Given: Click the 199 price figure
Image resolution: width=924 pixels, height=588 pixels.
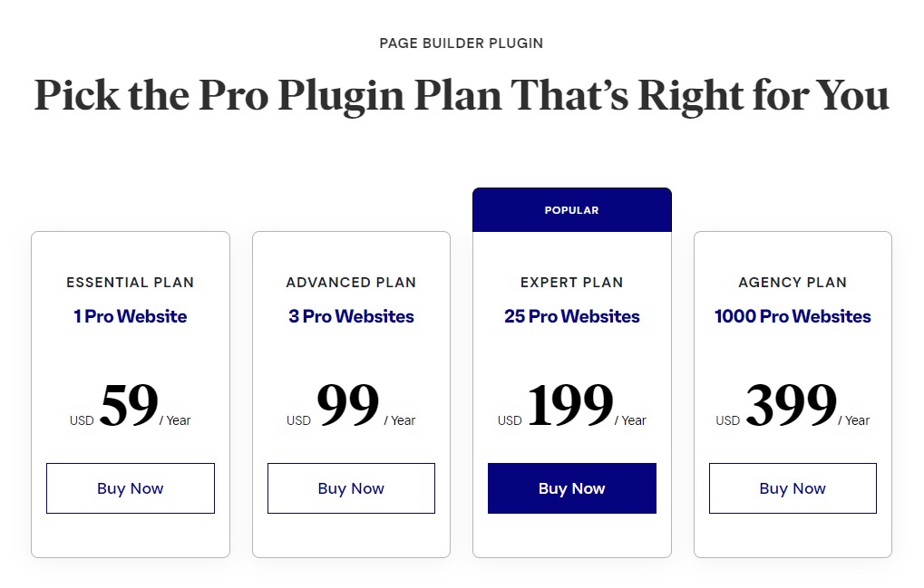Looking at the screenshot, I should 569,404.
